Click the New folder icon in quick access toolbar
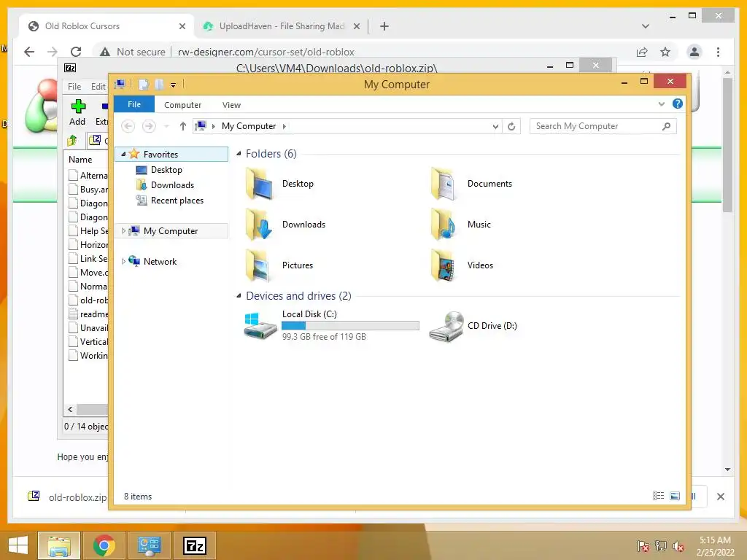The image size is (747, 560). [159, 85]
